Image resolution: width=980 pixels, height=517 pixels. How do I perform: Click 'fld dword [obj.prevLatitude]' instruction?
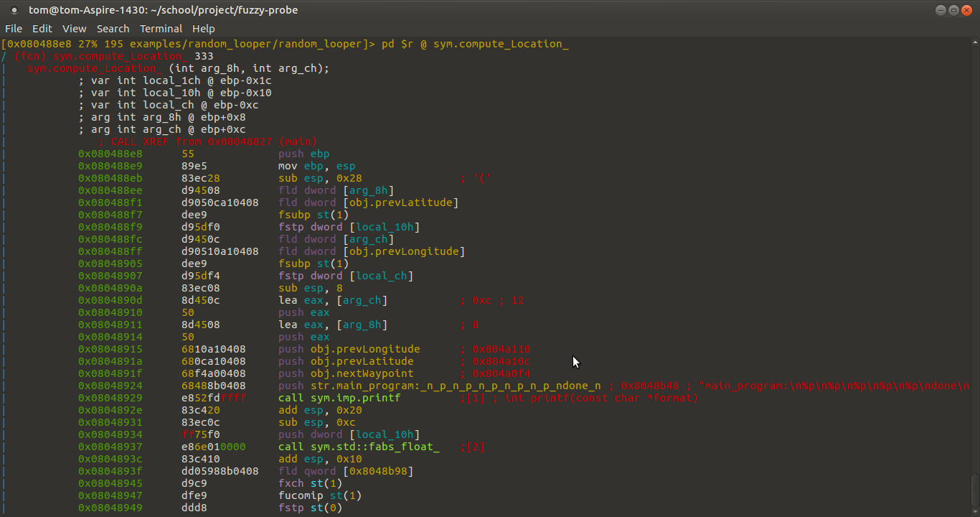pyautogui.click(x=369, y=202)
